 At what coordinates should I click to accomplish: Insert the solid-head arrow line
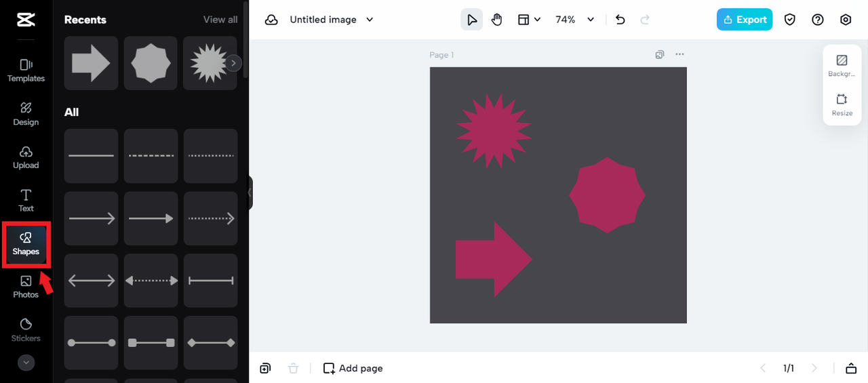point(151,218)
